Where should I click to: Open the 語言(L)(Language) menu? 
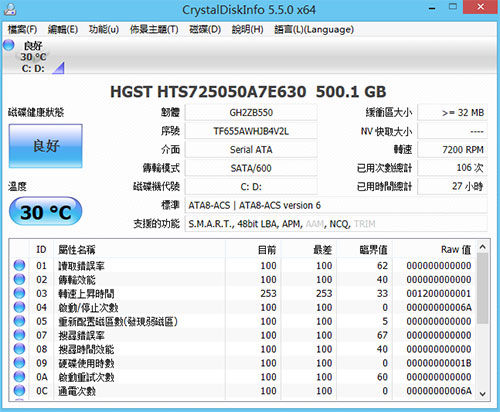pyautogui.click(x=314, y=30)
